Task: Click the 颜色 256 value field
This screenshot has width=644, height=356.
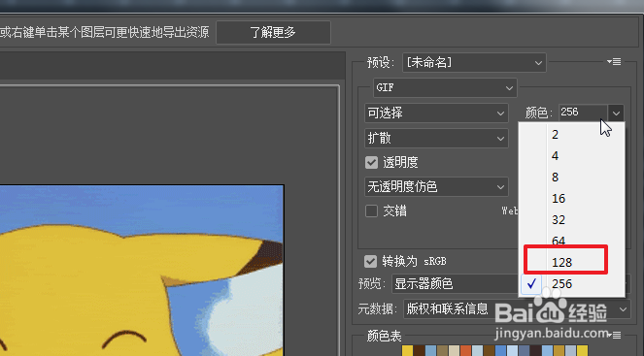Action: (583, 113)
